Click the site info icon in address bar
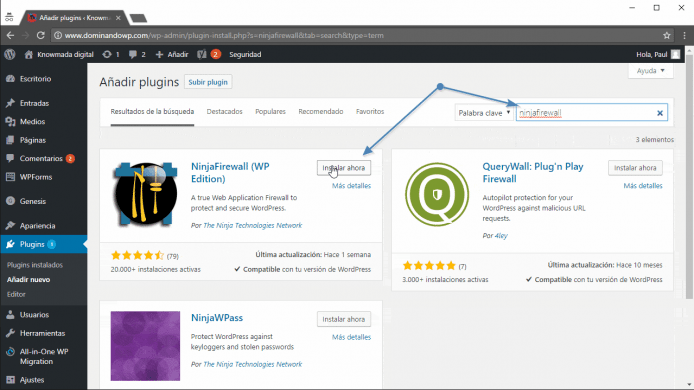 coord(58,35)
